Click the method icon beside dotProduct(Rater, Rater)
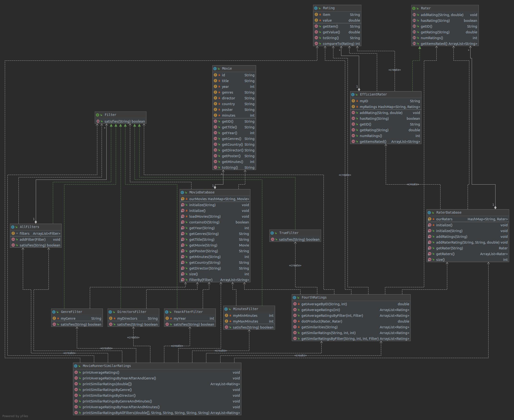Image resolution: width=514 pixels, height=420 pixels. click(295, 322)
